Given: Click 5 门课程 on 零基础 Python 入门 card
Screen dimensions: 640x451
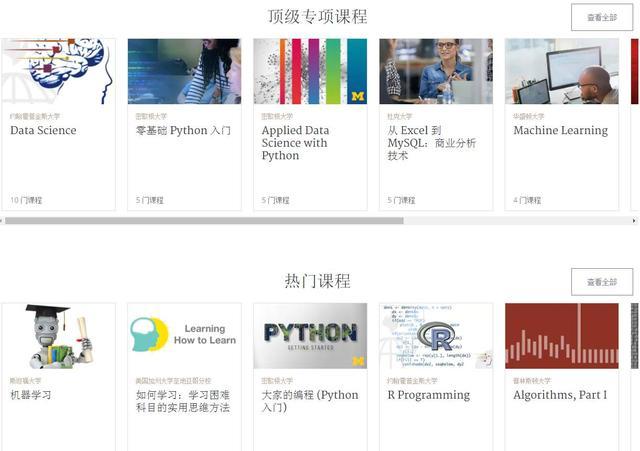Looking at the screenshot, I should pos(150,200).
